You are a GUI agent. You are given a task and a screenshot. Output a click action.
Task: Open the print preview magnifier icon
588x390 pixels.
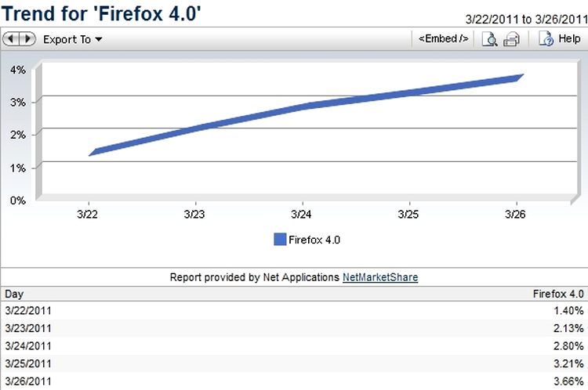click(489, 39)
